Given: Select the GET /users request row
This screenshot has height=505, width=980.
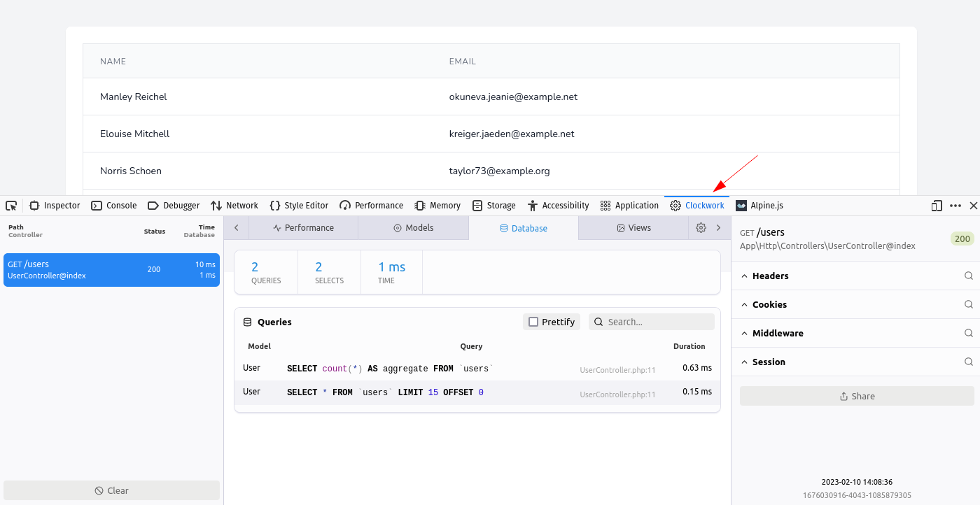Looking at the screenshot, I should (x=111, y=270).
